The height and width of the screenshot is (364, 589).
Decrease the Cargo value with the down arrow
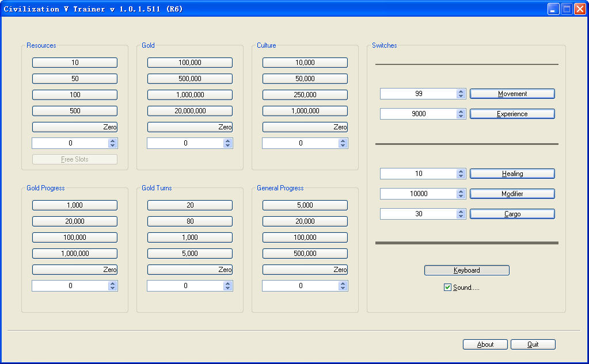pyautogui.click(x=461, y=217)
